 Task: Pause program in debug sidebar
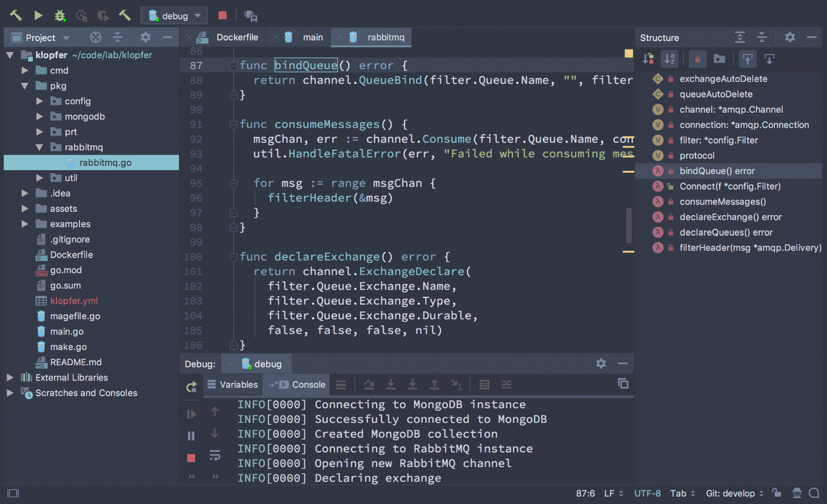192,436
